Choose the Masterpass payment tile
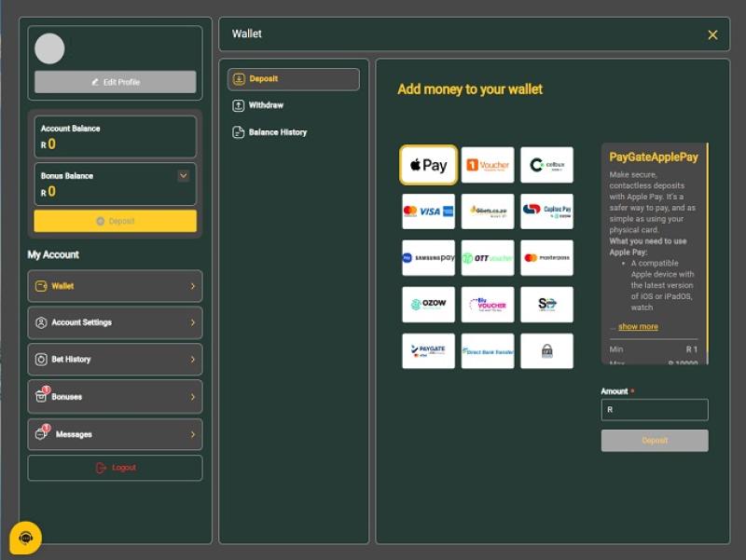The image size is (746, 560). (x=546, y=258)
